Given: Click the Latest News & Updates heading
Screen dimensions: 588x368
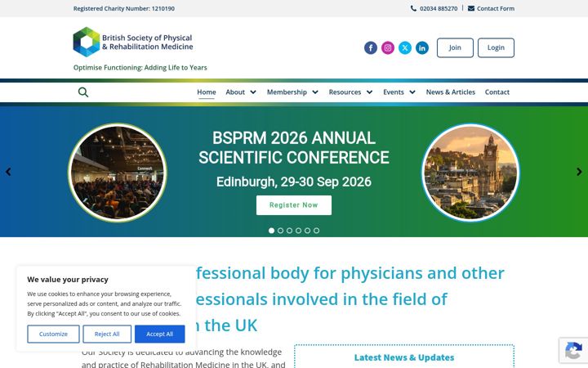Looking at the screenshot, I should coord(404,357).
